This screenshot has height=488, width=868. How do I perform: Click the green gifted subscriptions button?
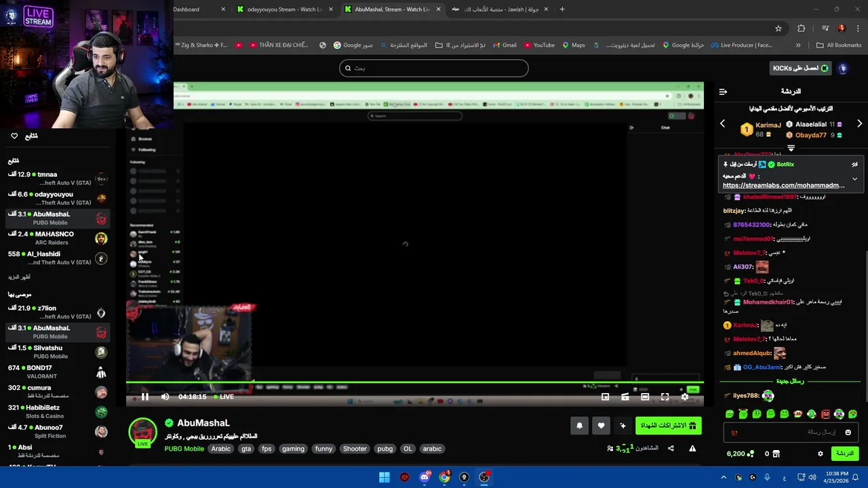[x=668, y=426]
